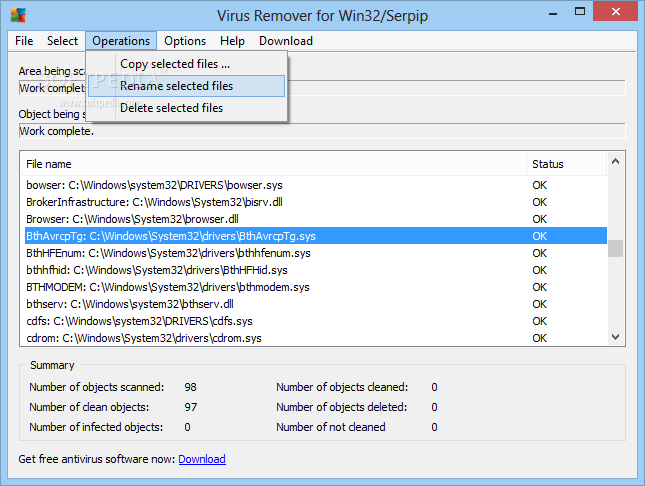The image size is (645, 486).
Task: Click the OK status of bowser row
Action: pyautogui.click(x=539, y=185)
